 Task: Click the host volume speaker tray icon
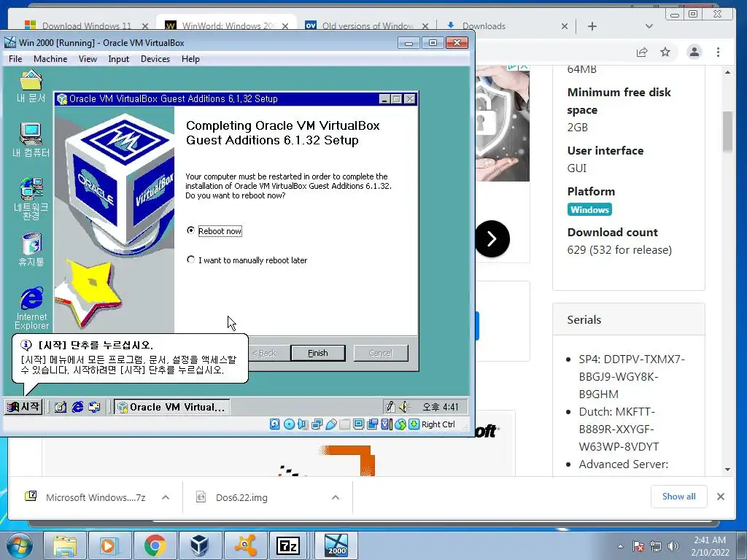[673, 546]
